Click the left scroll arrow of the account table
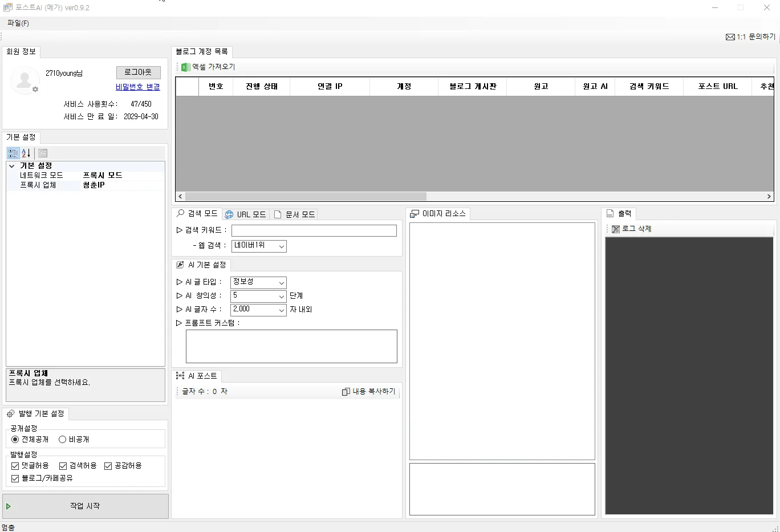 [180, 196]
